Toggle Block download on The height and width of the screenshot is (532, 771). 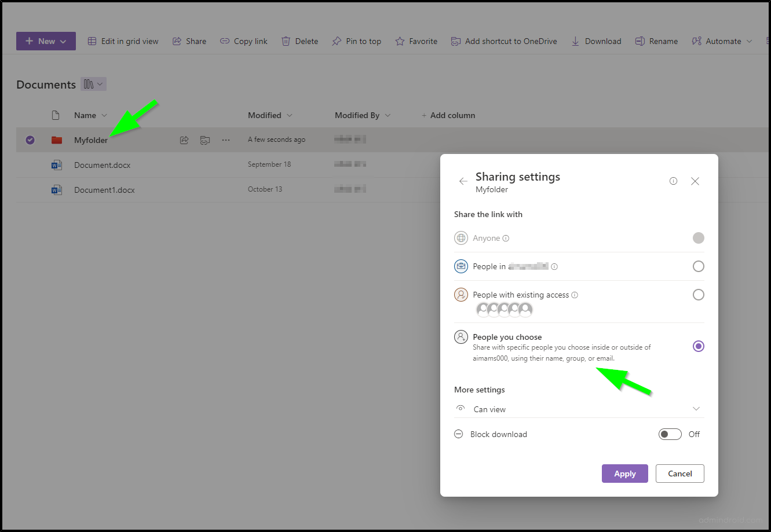point(670,434)
